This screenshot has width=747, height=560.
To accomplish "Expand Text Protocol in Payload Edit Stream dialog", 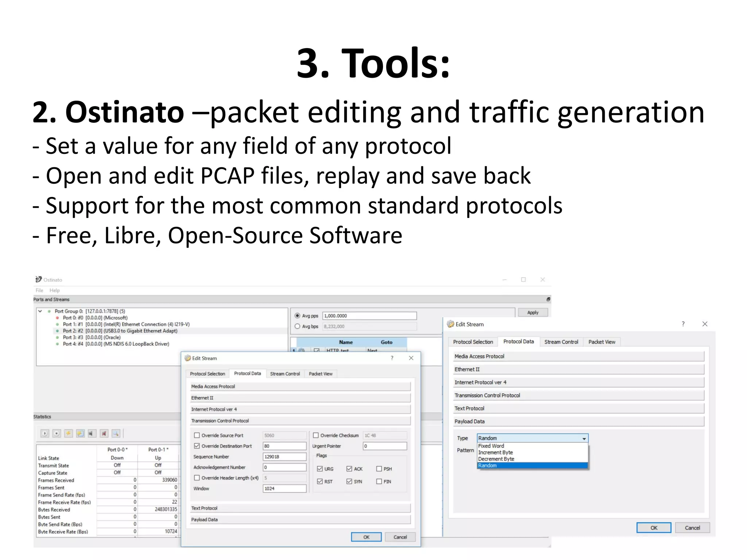I will [x=578, y=408].
